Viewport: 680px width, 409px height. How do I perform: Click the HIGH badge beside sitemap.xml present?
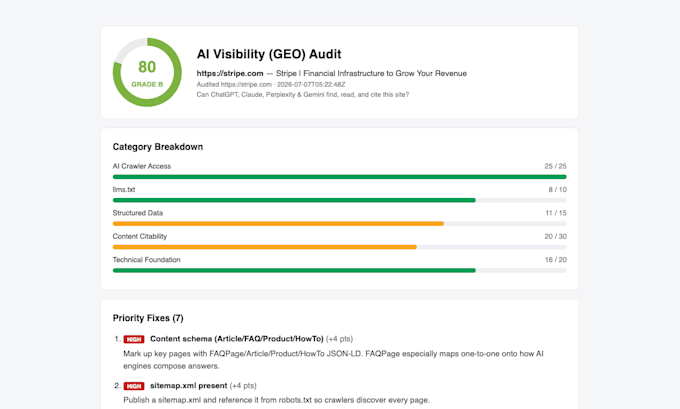(x=134, y=386)
